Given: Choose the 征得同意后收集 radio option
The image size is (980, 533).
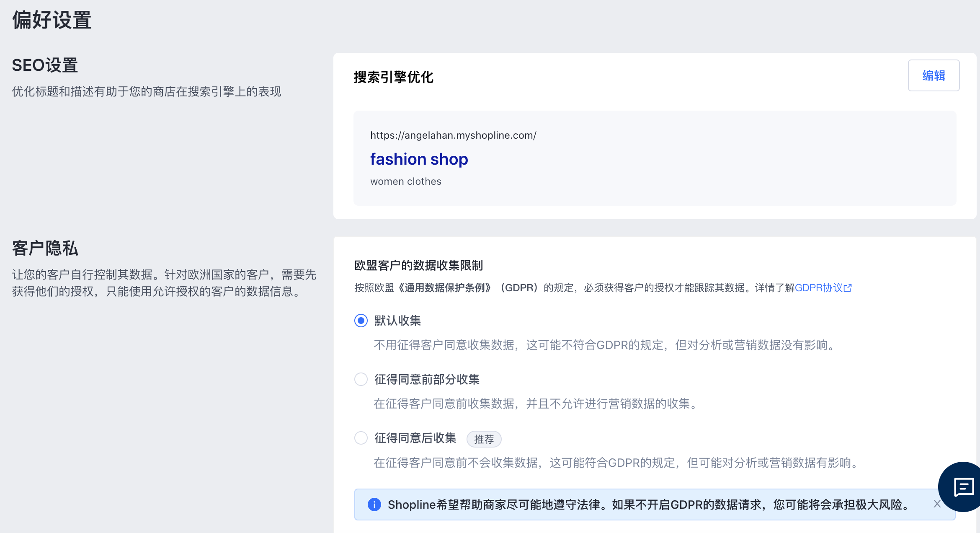Looking at the screenshot, I should pyautogui.click(x=361, y=438).
